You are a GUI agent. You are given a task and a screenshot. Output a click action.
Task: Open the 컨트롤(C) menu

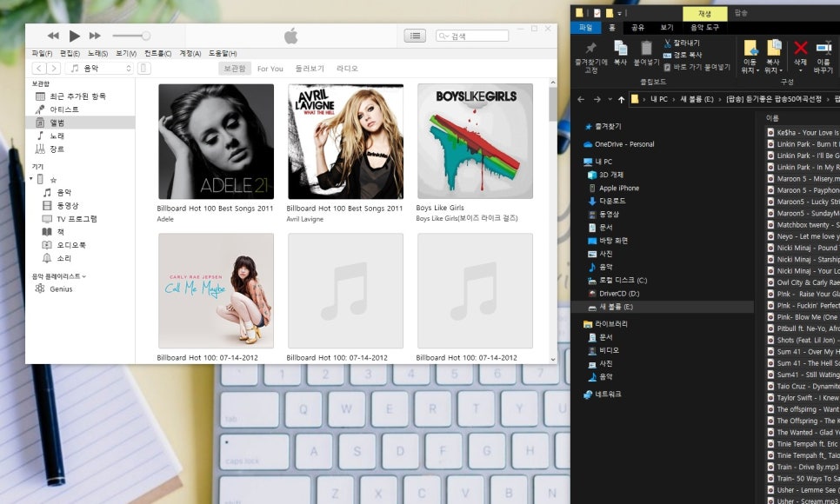click(157, 54)
